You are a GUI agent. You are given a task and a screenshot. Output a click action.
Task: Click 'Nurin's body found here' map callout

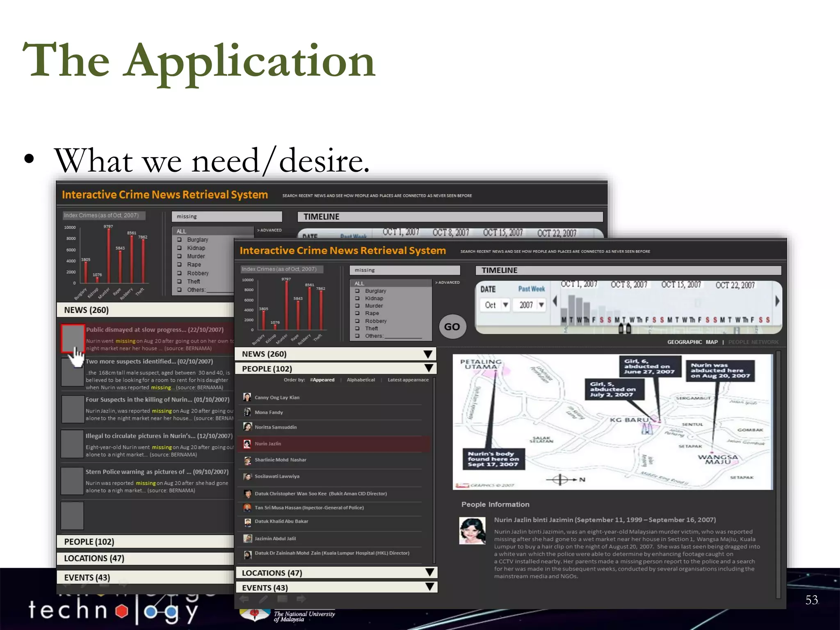tap(493, 459)
